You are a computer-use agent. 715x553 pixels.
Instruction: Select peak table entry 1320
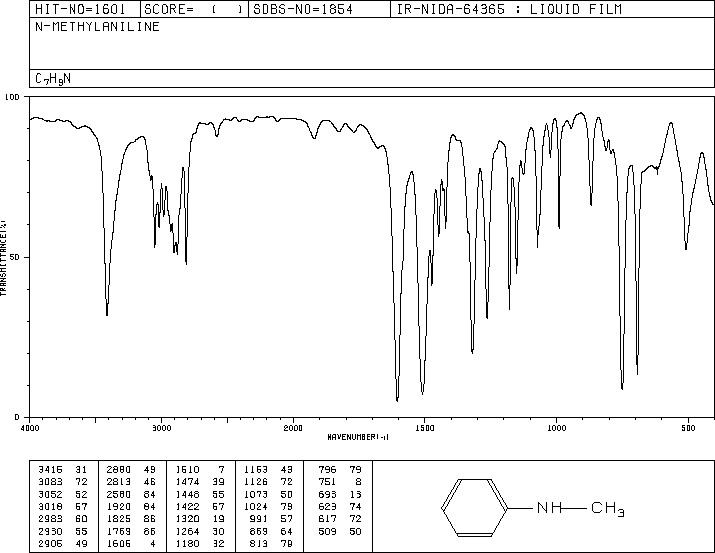187,519
